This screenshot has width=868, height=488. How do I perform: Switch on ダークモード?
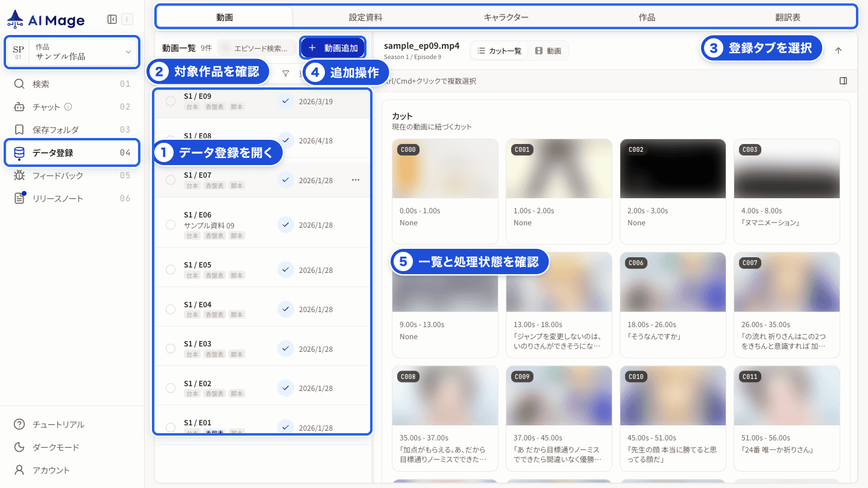[72, 447]
